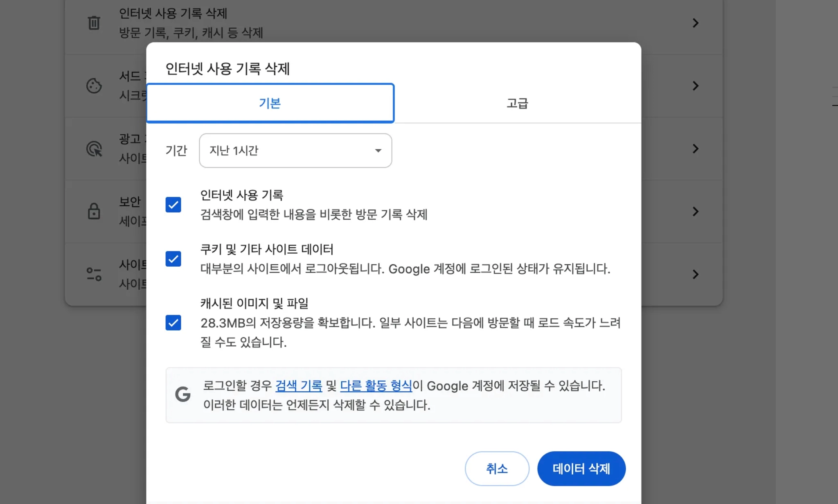Image resolution: width=838 pixels, height=504 pixels.
Task: Expand the security row chevron arrow
Action: (x=695, y=211)
